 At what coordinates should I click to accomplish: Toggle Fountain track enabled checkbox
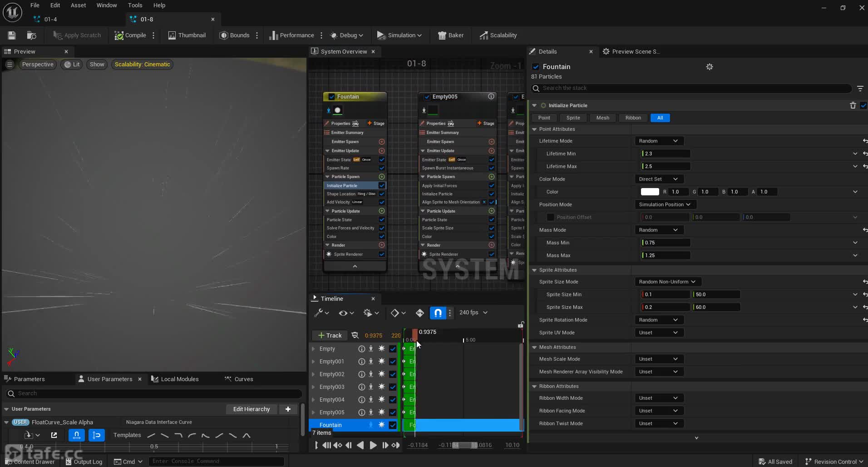pyautogui.click(x=393, y=425)
